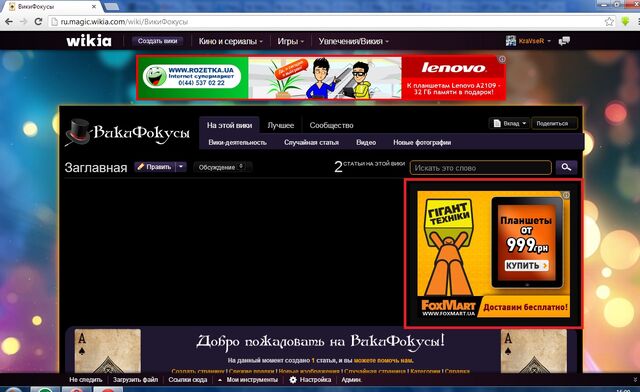The height and width of the screenshot is (392, 640).
Task: Click the green download arrow extension icon
Action: coord(625,22)
